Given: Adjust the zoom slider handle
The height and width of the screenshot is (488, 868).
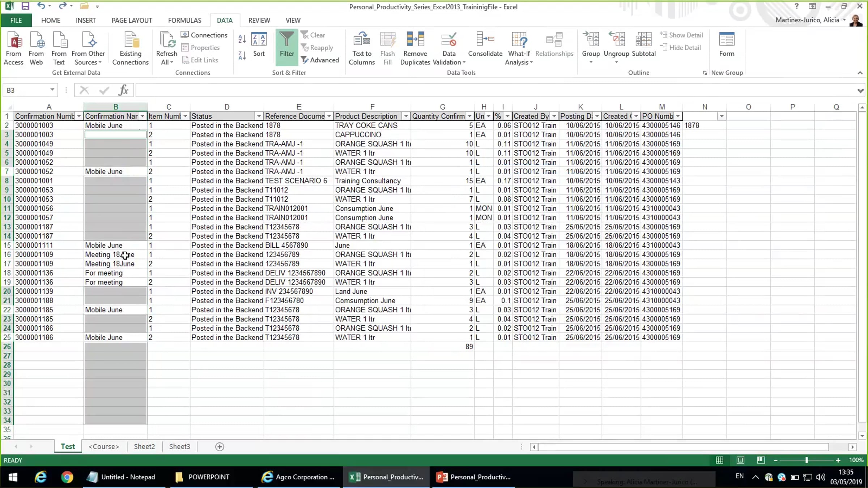Looking at the screenshot, I should tap(807, 460).
